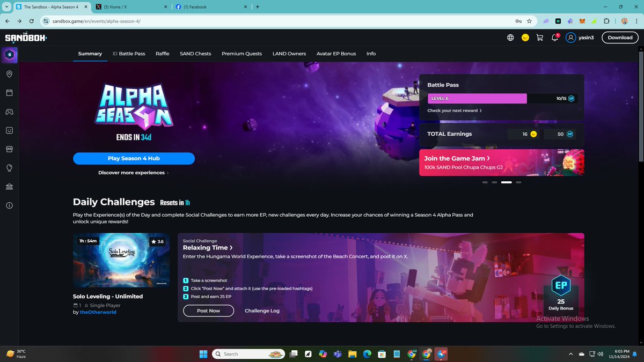The image size is (644, 362).
Task: Expand Check your next reward
Action: pyautogui.click(x=454, y=110)
